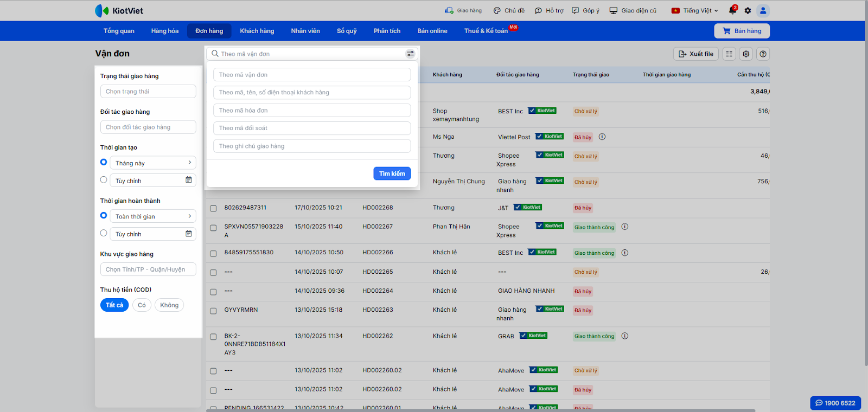Viewport: 868px width, 412px height.
Task: Go to the Hàng hóa menu
Action: coord(164,31)
